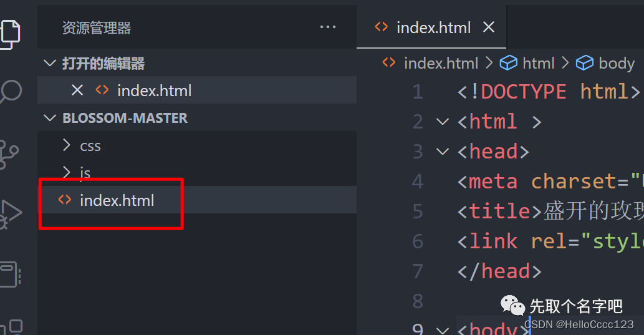
Task: Click line number 1 in gutter
Action: point(418,92)
